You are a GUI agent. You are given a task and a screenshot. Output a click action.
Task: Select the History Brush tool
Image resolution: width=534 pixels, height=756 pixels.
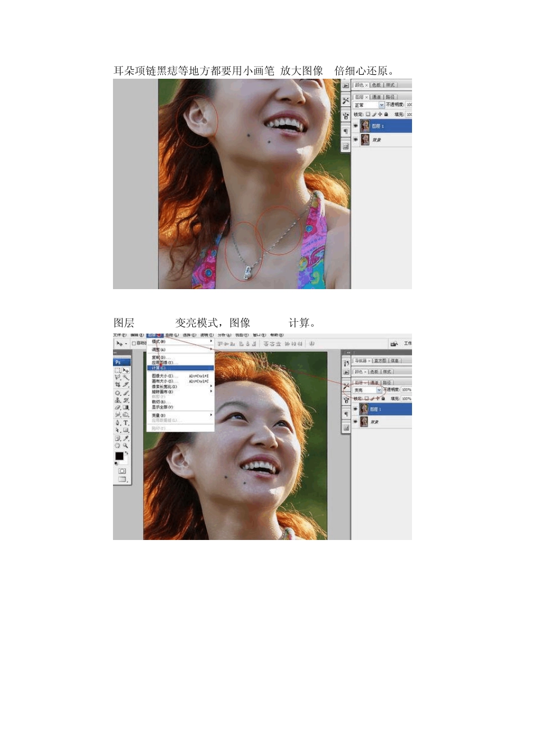point(126,400)
